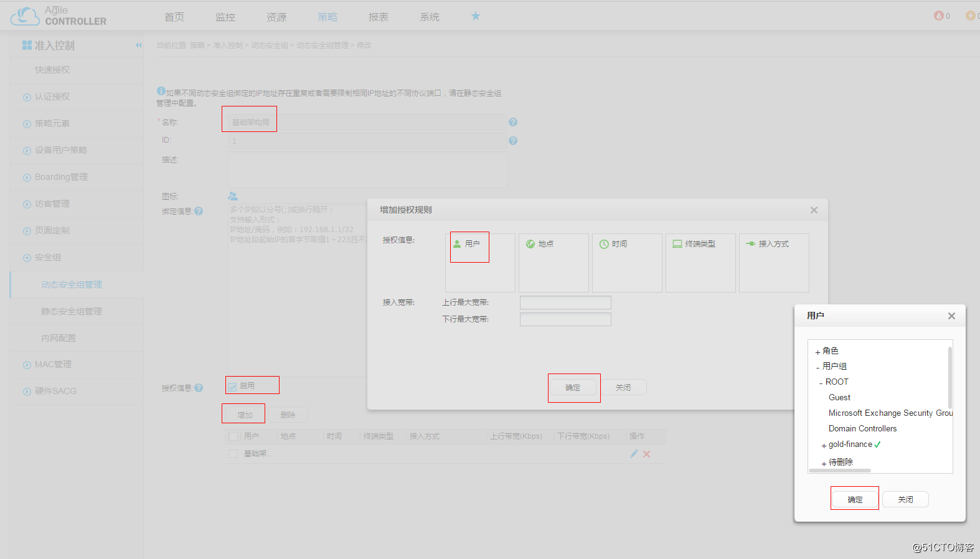This screenshot has width=980, height=559.
Task: Click the 增加 button
Action: click(x=245, y=415)
